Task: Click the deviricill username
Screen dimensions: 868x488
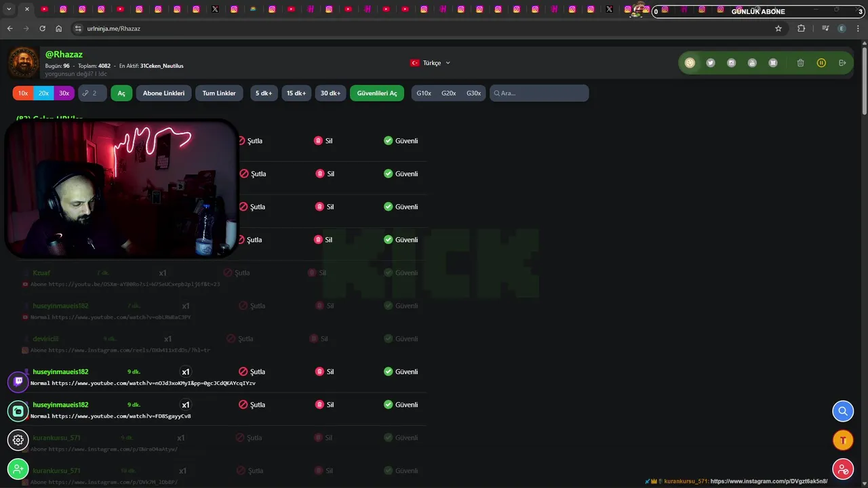Action: click(x=45, y=339)
